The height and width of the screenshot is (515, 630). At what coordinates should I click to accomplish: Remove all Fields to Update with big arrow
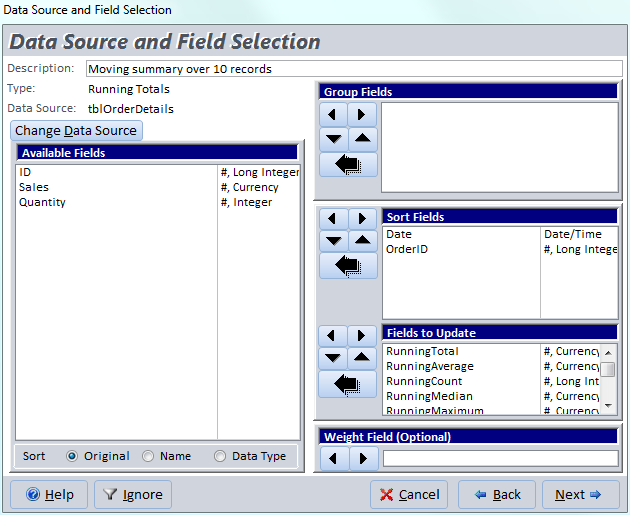click(x=348, y=384)
